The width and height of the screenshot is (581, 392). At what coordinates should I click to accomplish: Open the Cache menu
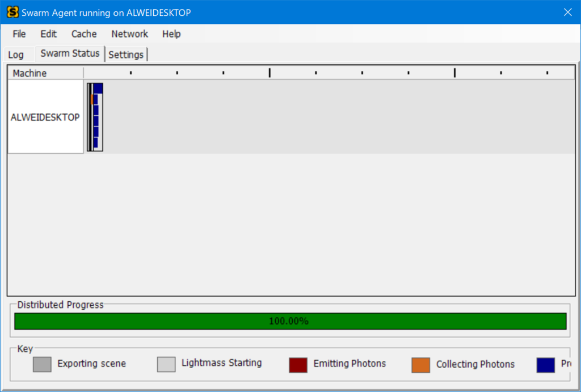(x=84, y=34)
